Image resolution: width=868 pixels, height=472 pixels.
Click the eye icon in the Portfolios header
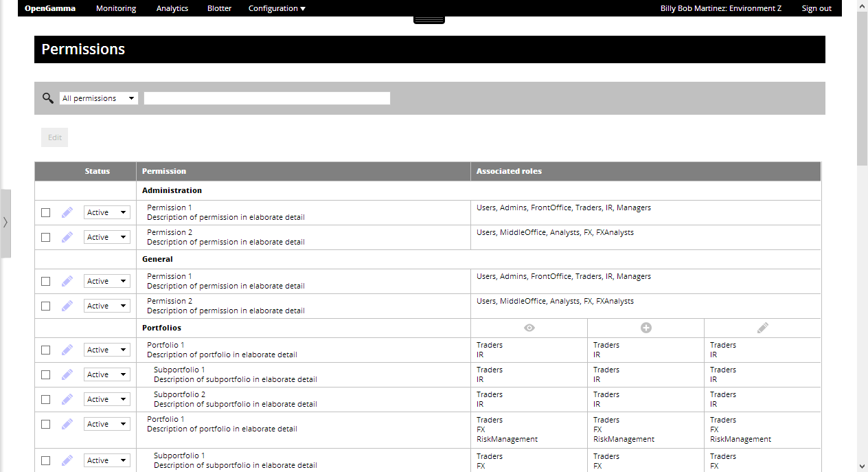pyautogui.click(x=529, y=328)
